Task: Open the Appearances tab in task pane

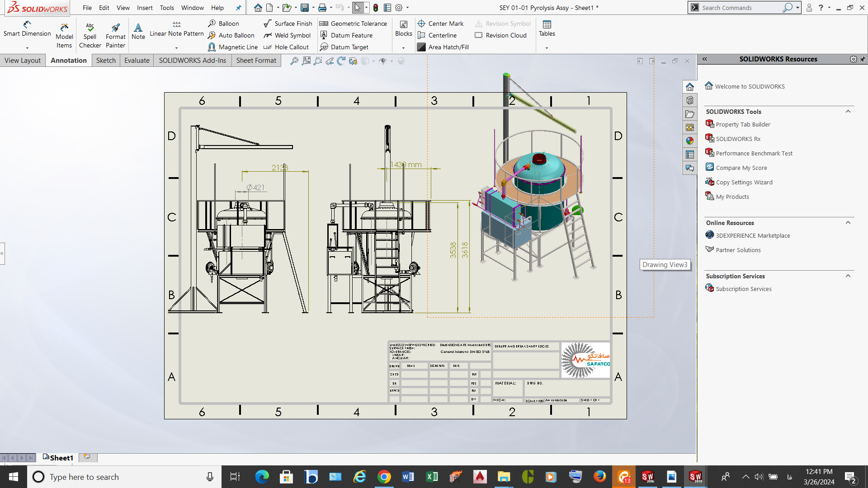Action: click(690, 141)
